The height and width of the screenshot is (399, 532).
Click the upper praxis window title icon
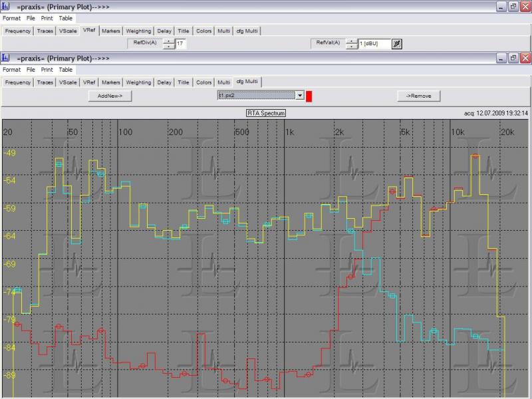click(5, 6)
